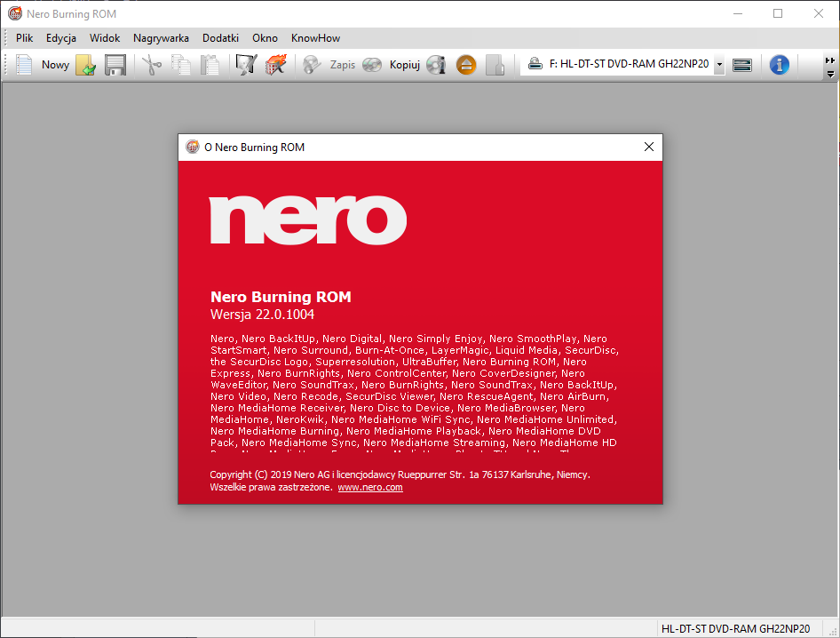The height and width of the screenshot is (638, 840).
Task: Click the recorder drive icon beside F:
Action: (x=535, y=64)
